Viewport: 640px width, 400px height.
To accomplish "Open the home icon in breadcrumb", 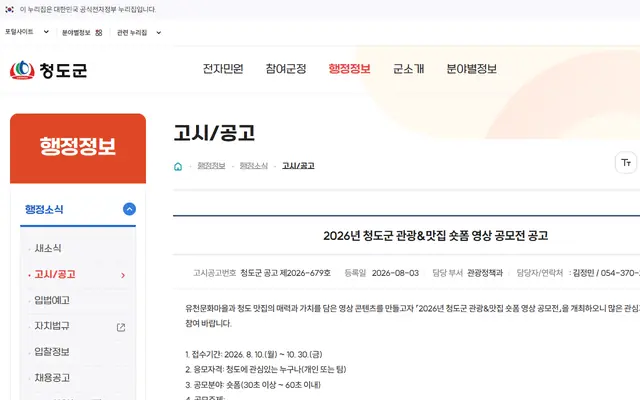I will coord(178,166).
